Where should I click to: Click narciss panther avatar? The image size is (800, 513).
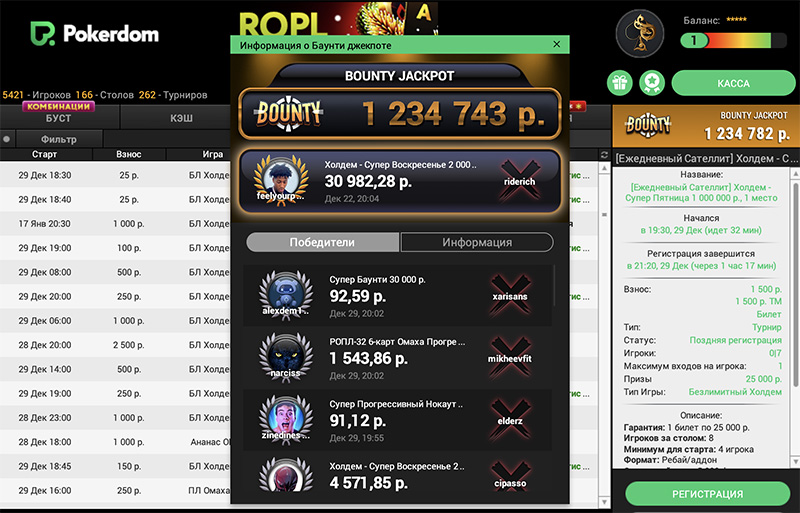pos(286,358)
